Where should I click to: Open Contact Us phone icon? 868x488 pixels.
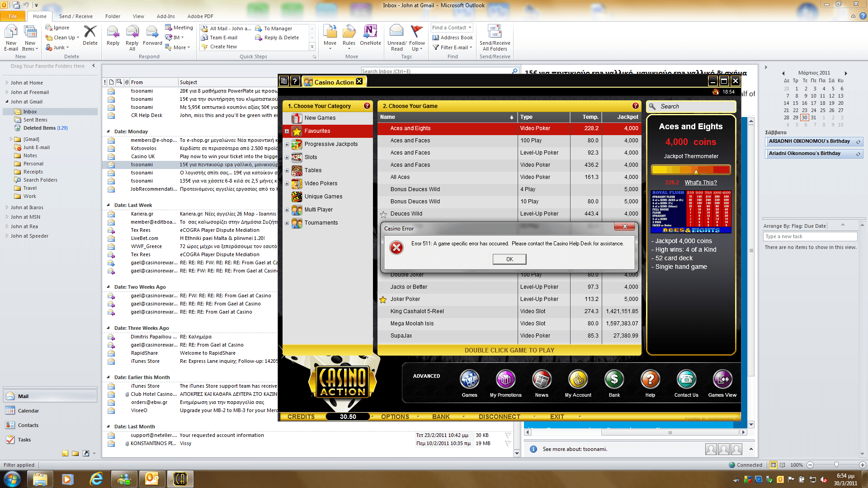click(686, 380)
